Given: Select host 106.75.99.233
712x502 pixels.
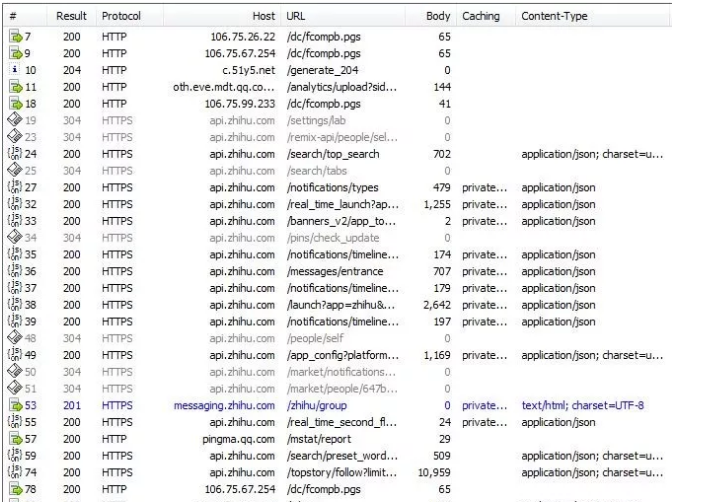Looking at the screenshot, I should [240, 104].
